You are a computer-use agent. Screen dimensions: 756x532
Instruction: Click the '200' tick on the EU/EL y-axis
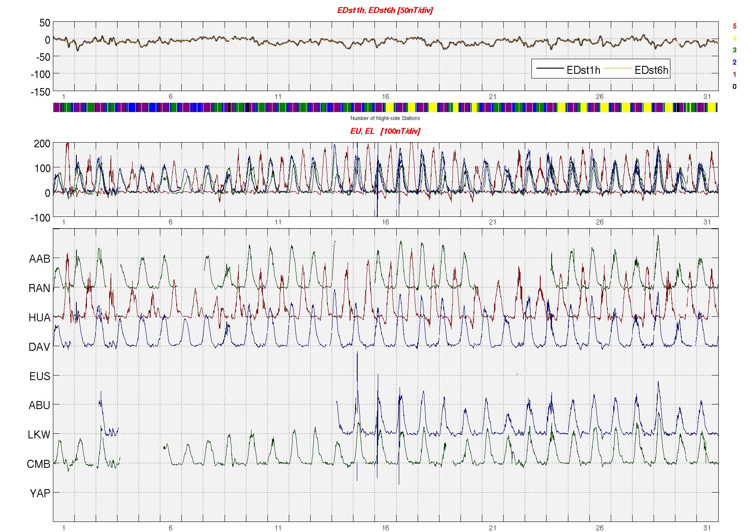click(x=42, y=144)
